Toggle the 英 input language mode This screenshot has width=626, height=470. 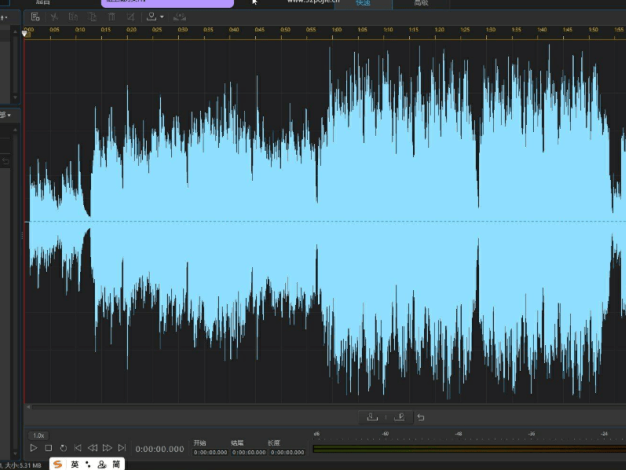click(x=74, y=464)
